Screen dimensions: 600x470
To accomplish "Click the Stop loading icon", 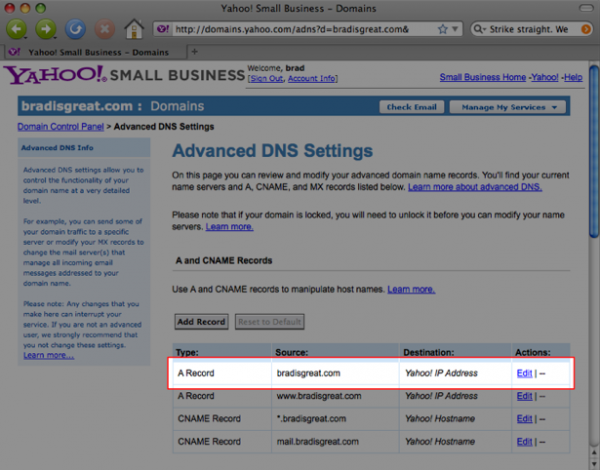I will [x=103, y=28].
